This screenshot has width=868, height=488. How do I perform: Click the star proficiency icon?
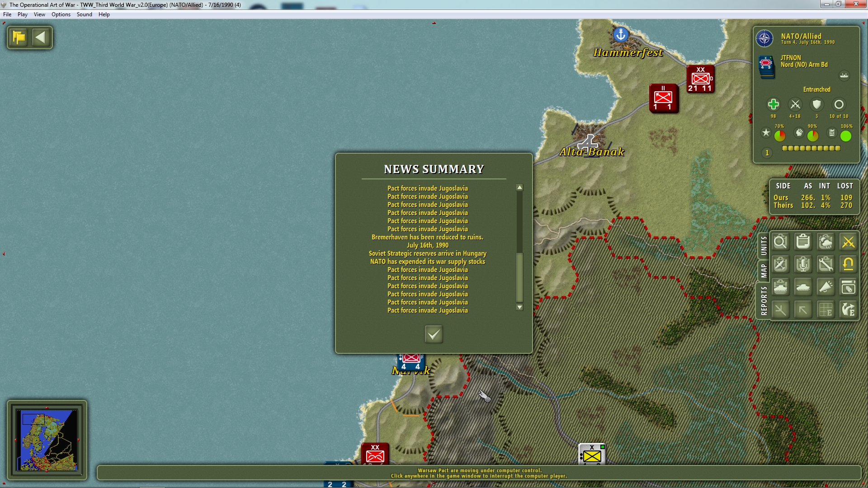766,132
